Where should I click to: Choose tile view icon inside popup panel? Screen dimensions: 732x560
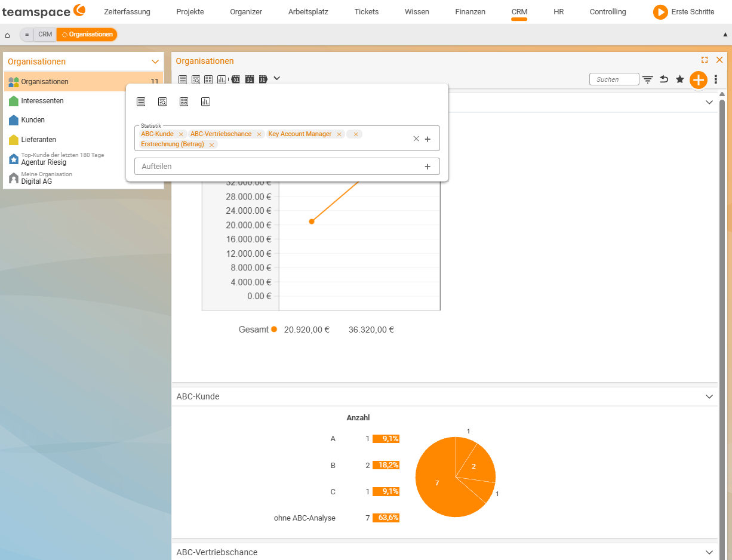(184, 101)
